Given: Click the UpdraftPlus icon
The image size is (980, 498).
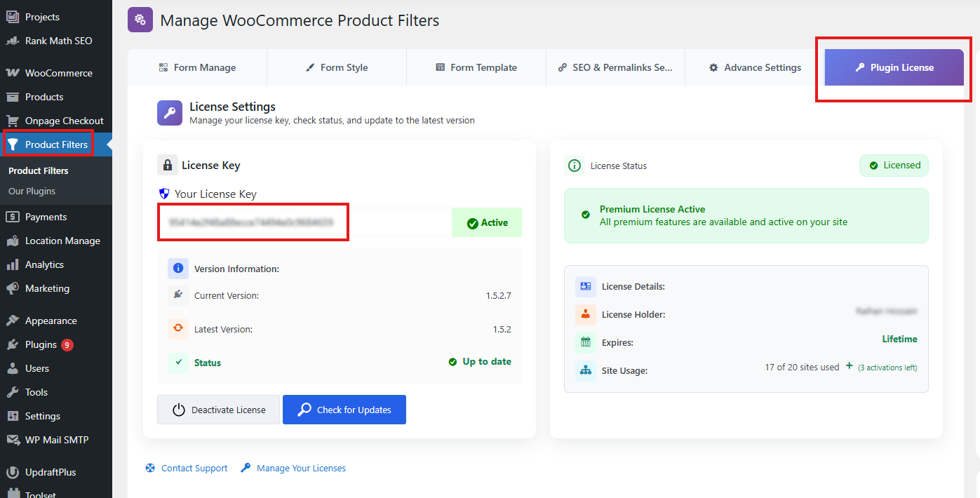Looking at the screenshot, I should [13, 472].
